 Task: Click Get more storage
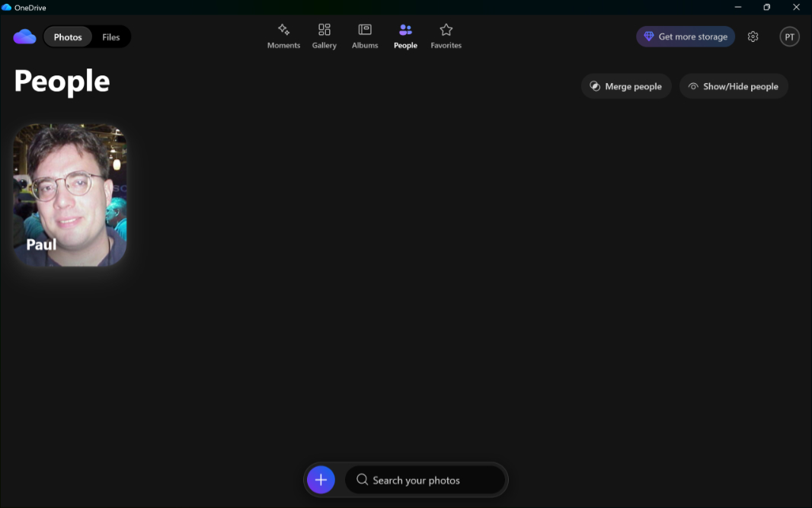(x=685, y=36)
